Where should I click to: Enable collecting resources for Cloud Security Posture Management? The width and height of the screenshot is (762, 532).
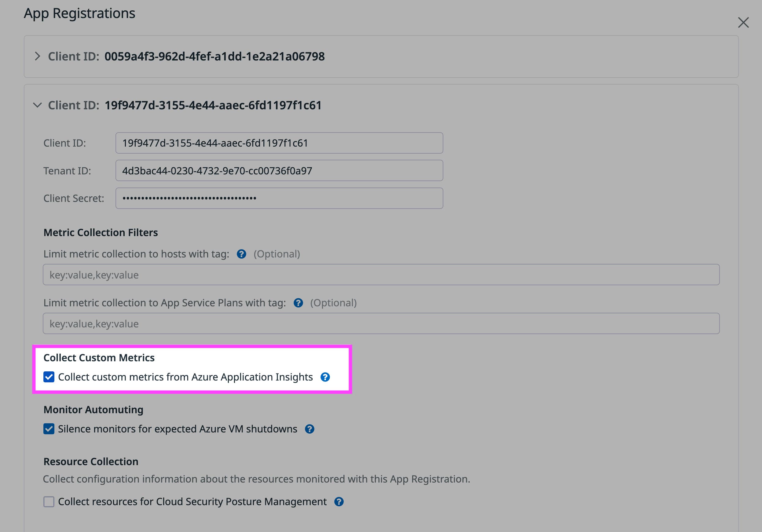tap(49, 502)
